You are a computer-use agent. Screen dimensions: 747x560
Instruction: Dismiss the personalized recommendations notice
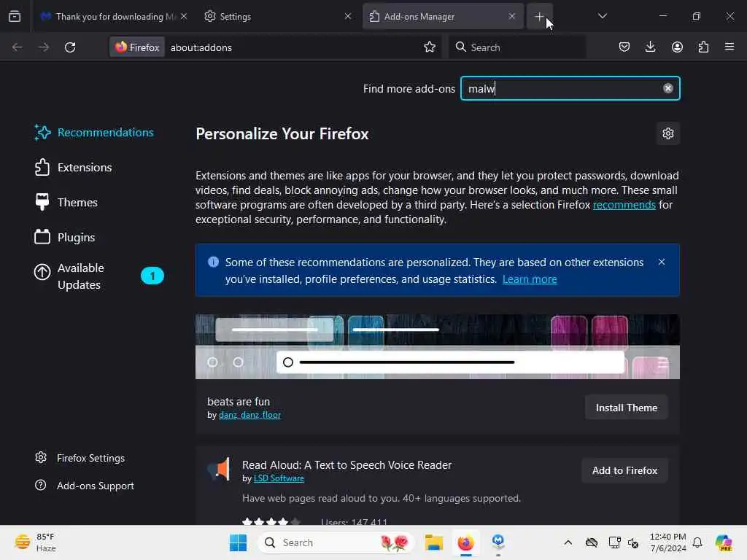[661, 262]
